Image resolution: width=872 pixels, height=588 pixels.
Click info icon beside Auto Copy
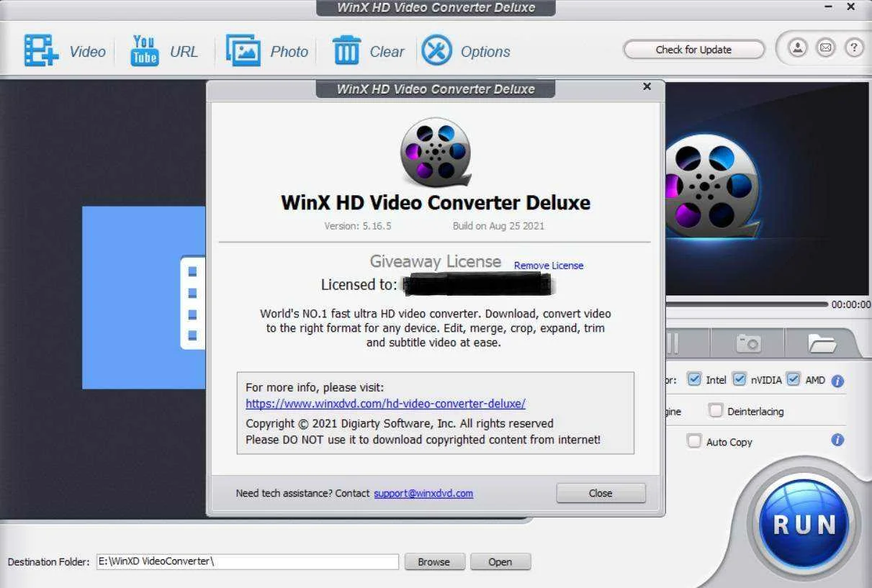[x=837, y=440]
